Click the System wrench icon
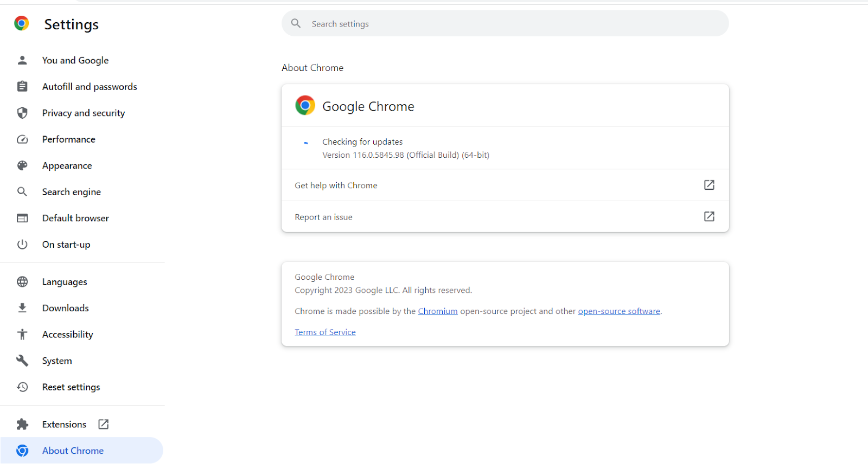This screenshot has width=868, height=475. pos(22,361)
